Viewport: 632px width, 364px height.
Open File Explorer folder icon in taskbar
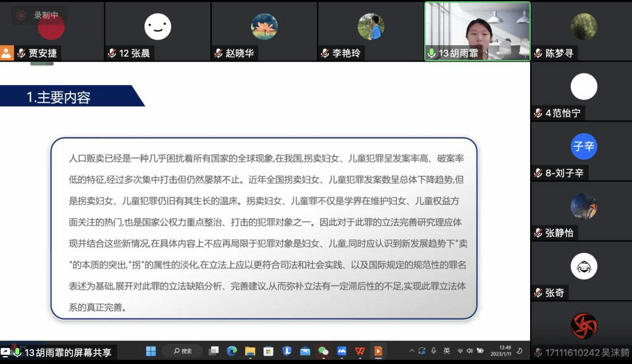coord(250,351)
